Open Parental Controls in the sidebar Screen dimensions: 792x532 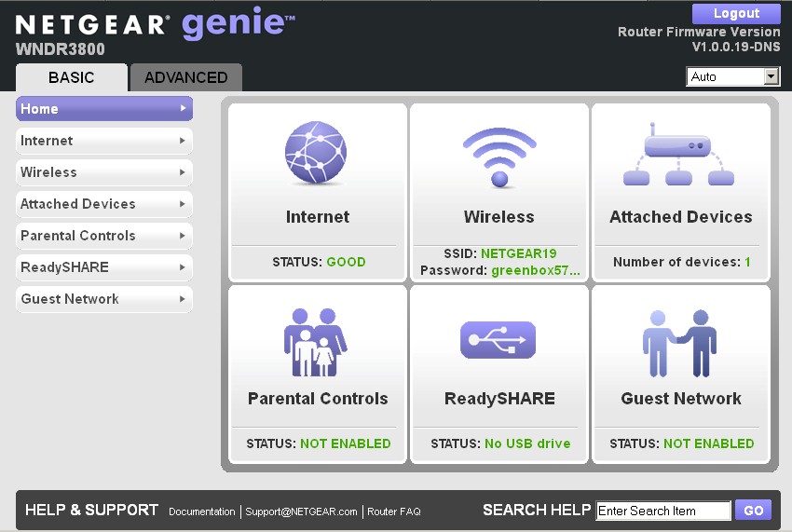[104, 236]
